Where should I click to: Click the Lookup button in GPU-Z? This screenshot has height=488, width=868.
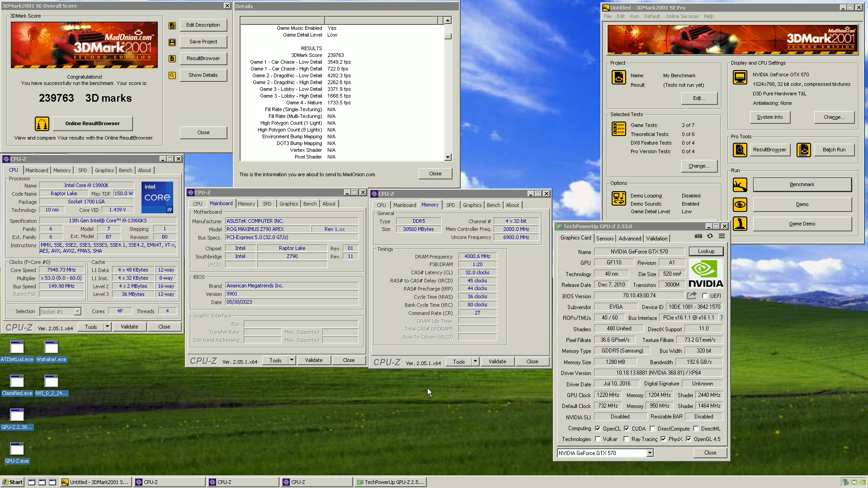(706, 251)
